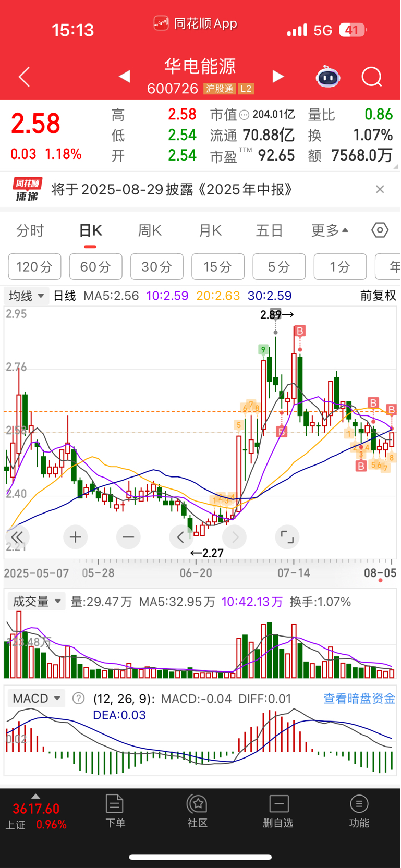
Task: Open the search magnifier icon
Action: pos(372,77)
